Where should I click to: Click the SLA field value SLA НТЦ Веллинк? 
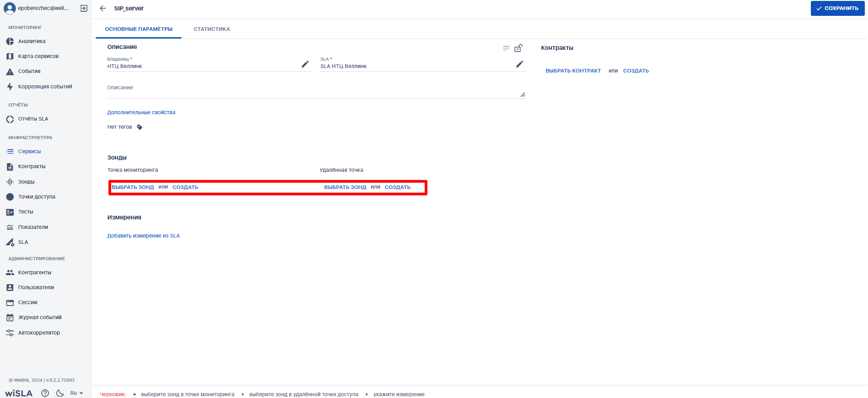tap(343, 66)
